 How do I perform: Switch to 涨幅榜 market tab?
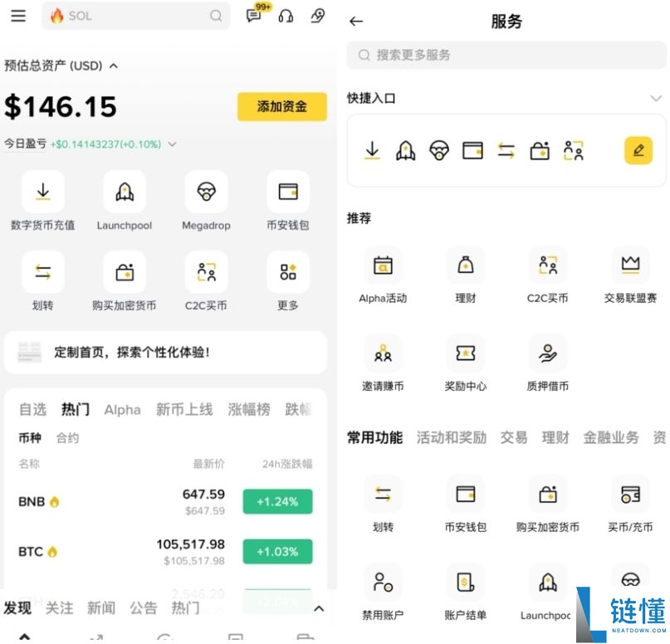tap(249, 409)
